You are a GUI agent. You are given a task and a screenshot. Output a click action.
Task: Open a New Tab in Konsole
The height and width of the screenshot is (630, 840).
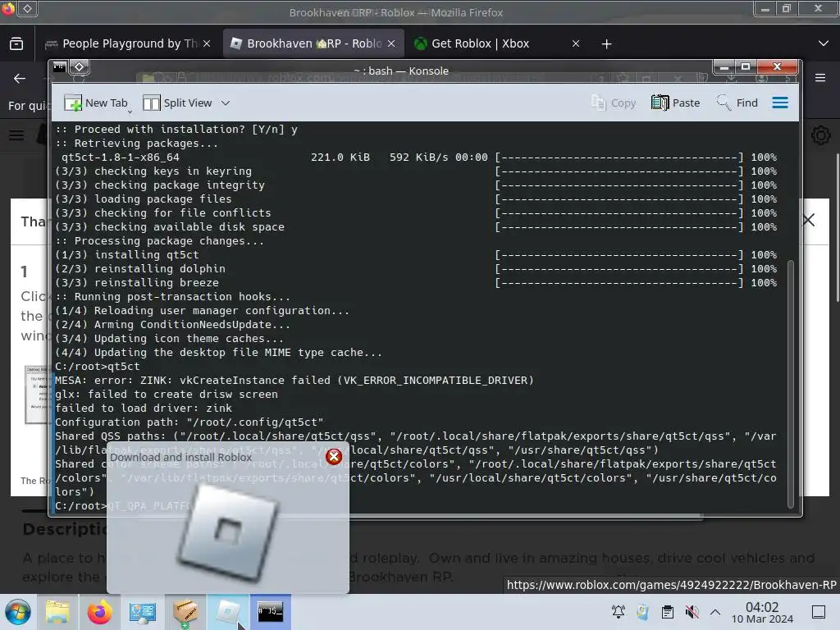[x=96, y=103]
